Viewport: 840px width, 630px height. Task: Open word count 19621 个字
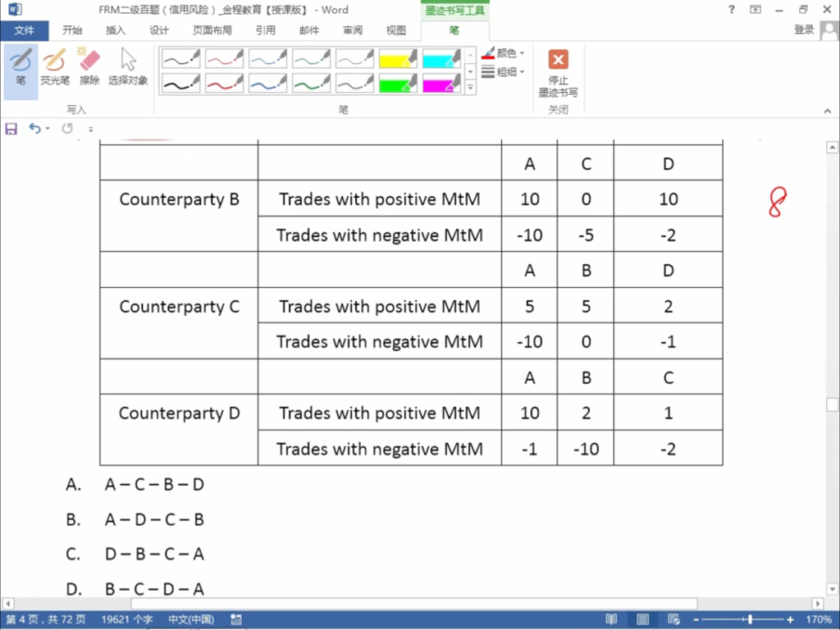127,620
